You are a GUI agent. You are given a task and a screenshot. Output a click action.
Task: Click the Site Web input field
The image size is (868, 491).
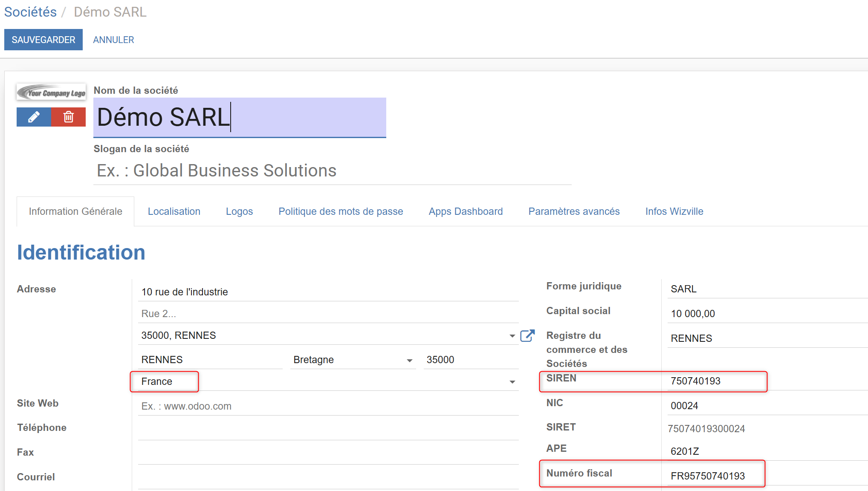(x=328, y=406)
